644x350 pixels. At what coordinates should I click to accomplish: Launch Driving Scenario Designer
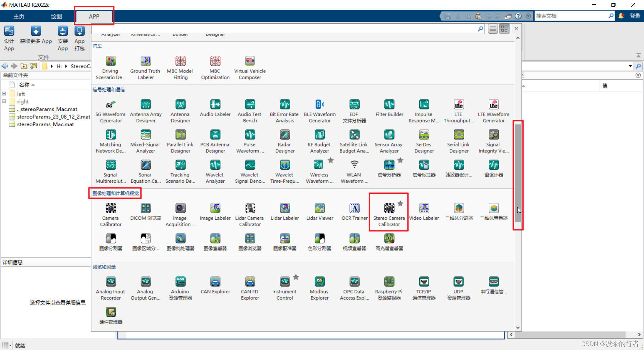[x=110, y=68]
